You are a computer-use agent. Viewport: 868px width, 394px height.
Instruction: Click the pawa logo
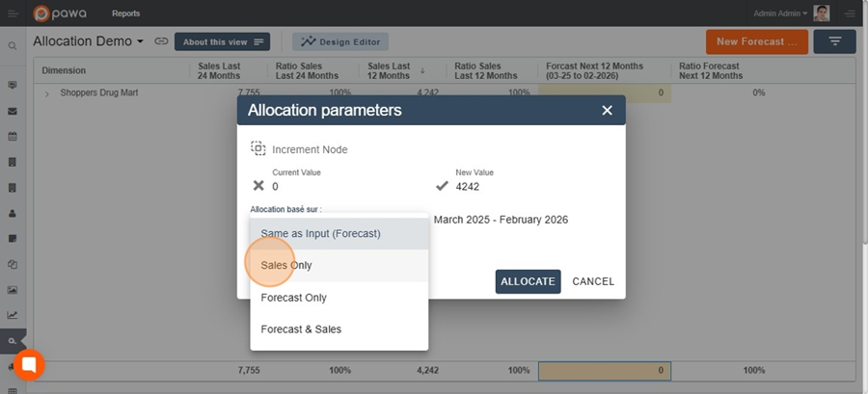[x=60, y=13]
